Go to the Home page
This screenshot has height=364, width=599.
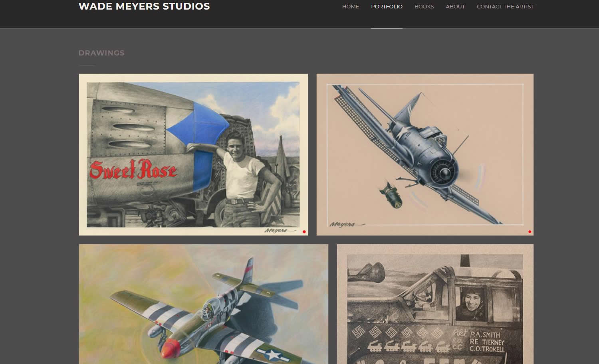click(350, 6)
